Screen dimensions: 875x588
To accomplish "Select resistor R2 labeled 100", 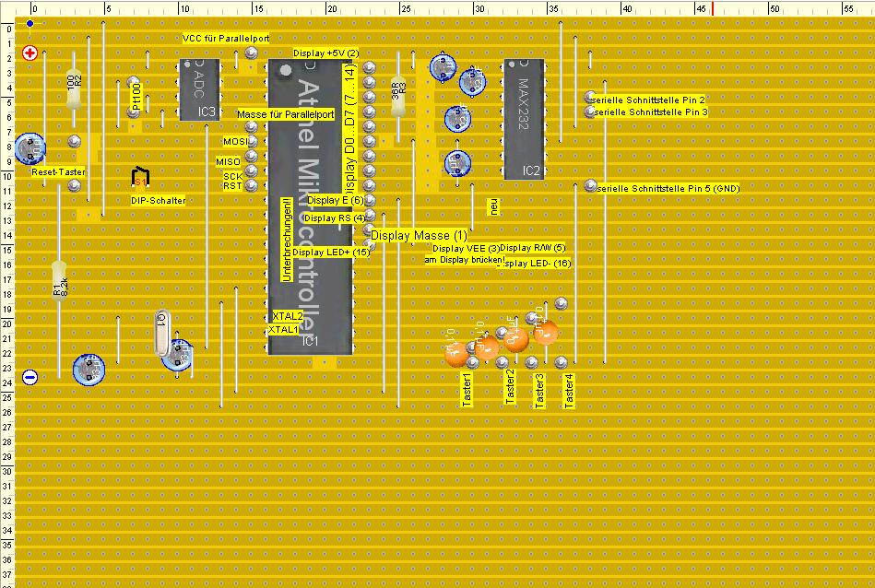I will tap(74, 89).
